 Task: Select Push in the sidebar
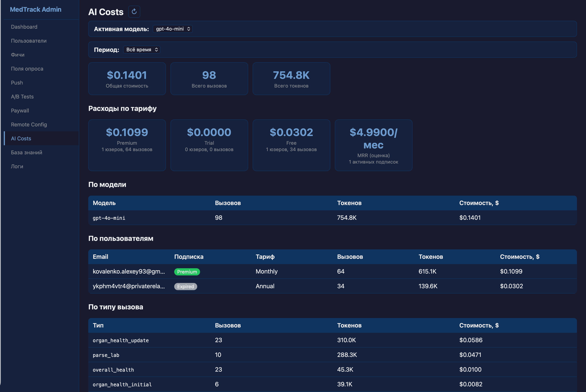tap(17, 83)
